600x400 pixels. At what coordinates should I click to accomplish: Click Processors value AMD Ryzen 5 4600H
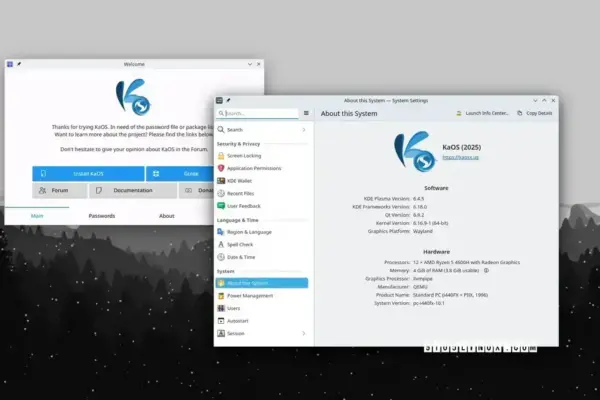pyautogui.click(x=466, y=262)
